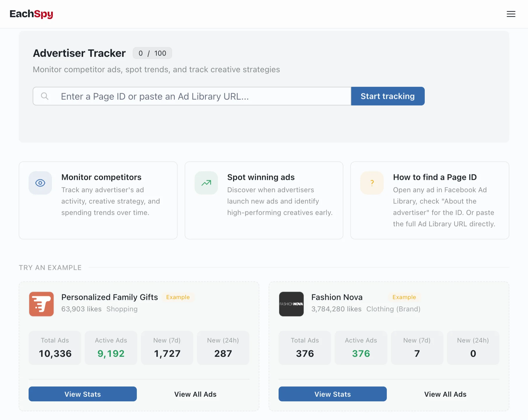
Task: Click the 0 / 100 tracker count badge
Action: tap(152, 53)
